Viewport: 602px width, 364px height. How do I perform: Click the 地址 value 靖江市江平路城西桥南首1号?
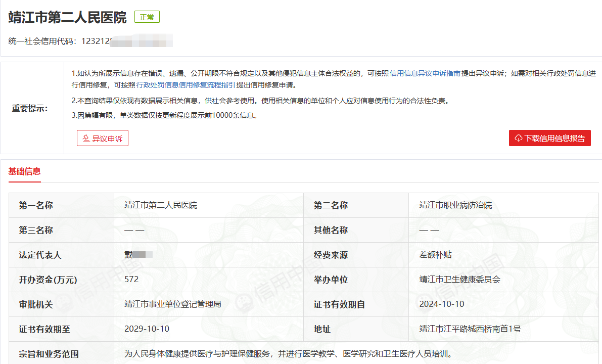point(470,329)
